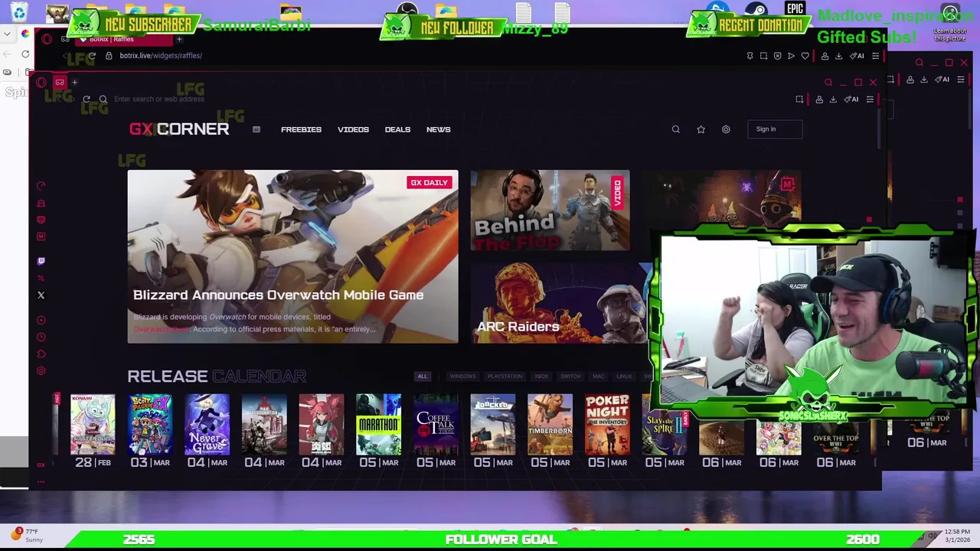Open the VIDEOS section of GX Corner
Screen dimensions: 980x551
coord(353,129)
